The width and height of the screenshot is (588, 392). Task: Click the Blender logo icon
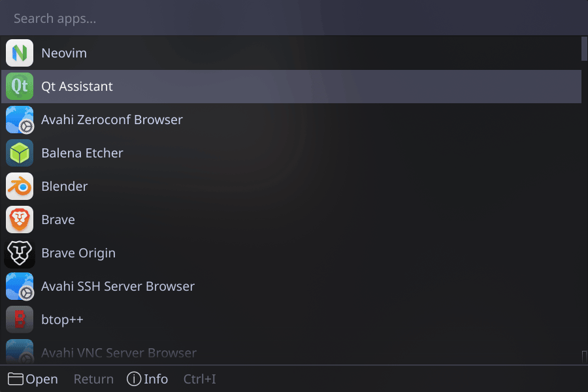tap(20, 186)
